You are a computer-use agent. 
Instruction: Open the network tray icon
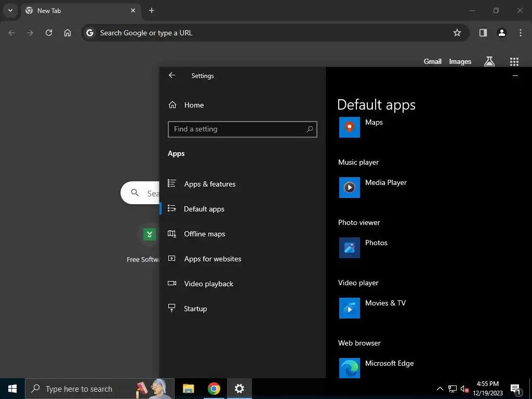(453, 389)
